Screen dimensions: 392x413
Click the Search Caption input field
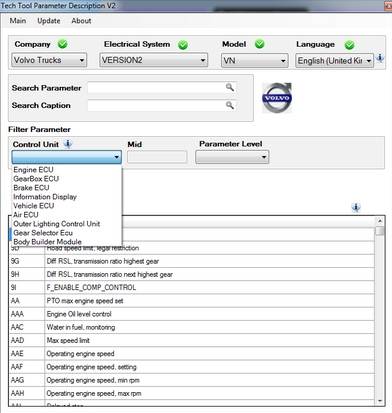(x=162, y=105)
